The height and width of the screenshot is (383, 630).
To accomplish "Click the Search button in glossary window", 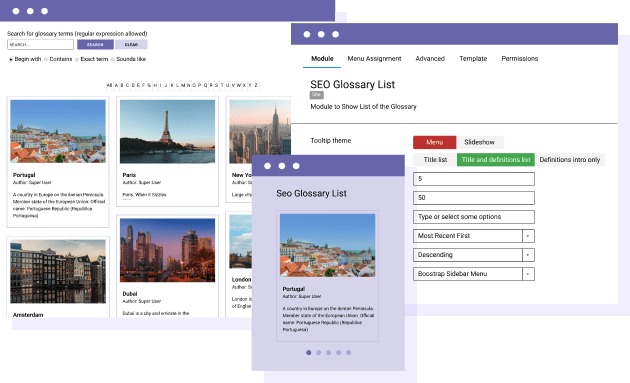I will point(95,44).
